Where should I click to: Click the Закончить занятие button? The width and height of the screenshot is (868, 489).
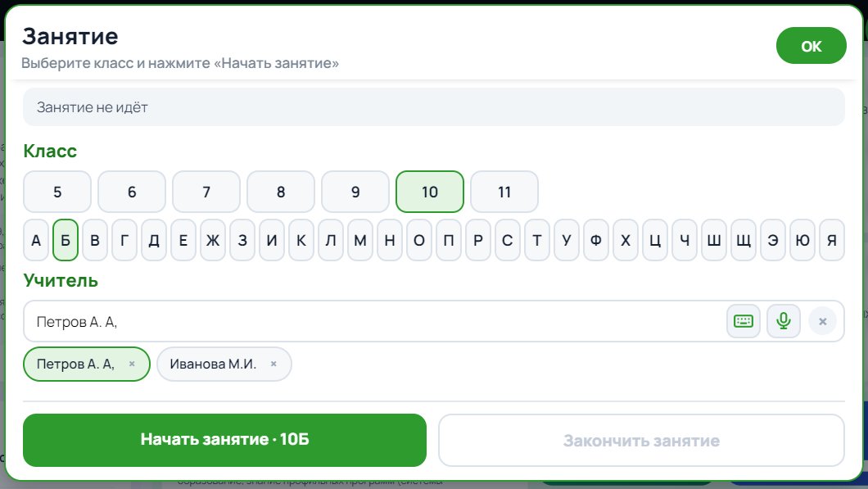pyautogui.click(x=642, y=441)
